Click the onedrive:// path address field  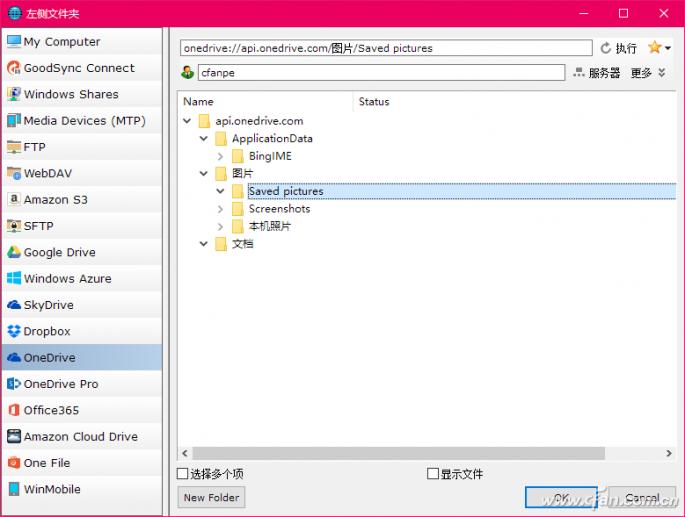(386, 48)
